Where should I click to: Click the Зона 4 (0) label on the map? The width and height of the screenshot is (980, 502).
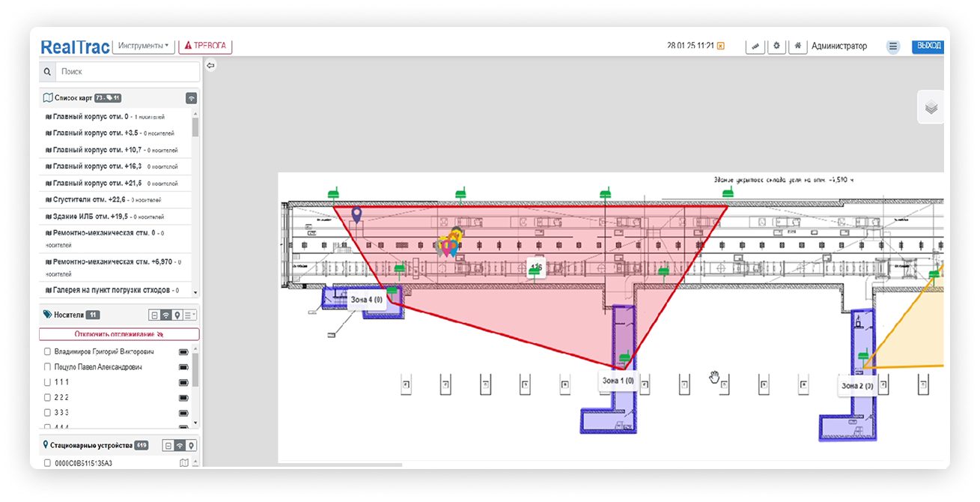(367, 300)
